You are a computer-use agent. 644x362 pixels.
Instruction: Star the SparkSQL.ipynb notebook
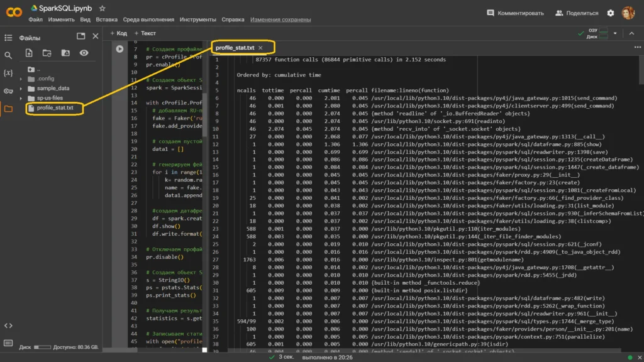(x=103, y=8)
